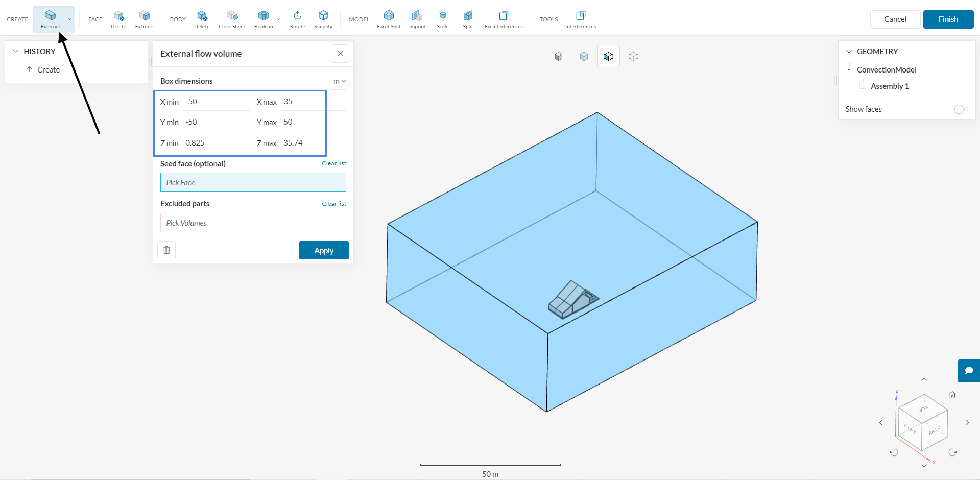Roll view counterclockwise near orientation cube

(x=894, y=452)
